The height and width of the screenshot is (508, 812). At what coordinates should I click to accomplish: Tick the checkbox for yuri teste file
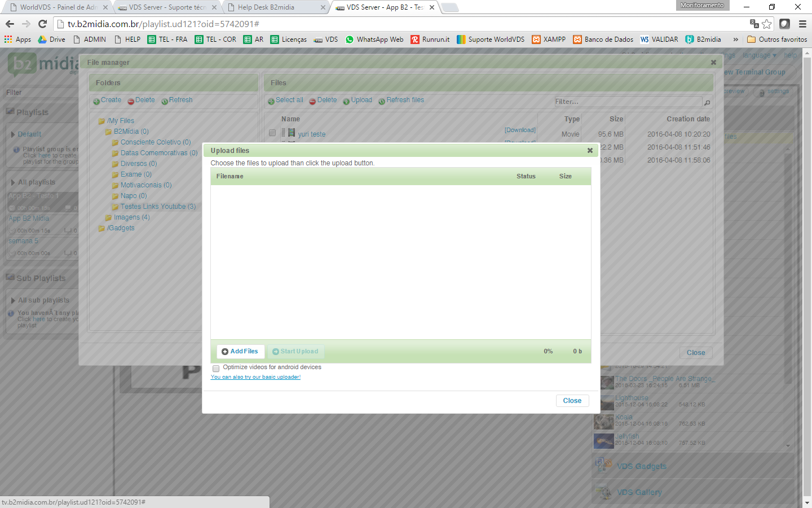click(272, 133)
